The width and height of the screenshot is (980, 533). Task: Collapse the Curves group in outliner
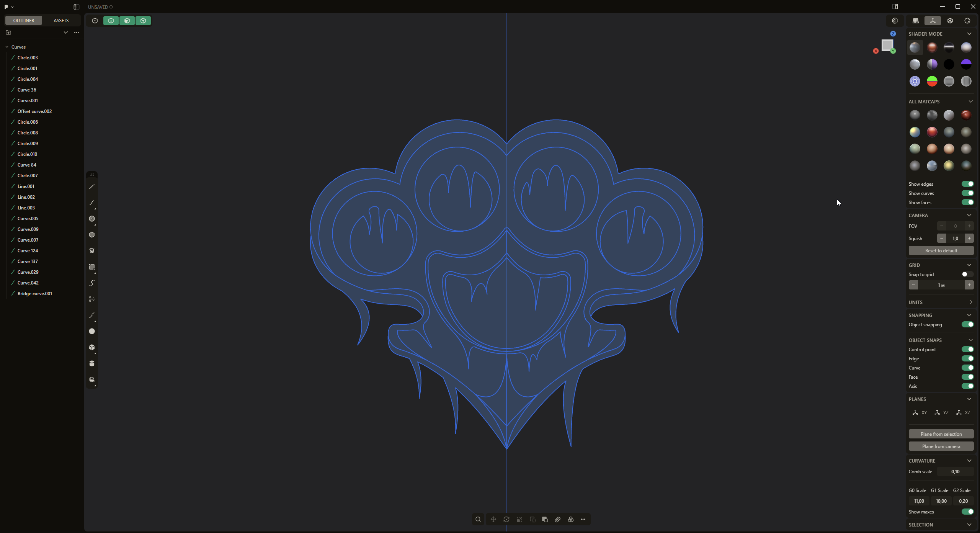coord(7,47)
